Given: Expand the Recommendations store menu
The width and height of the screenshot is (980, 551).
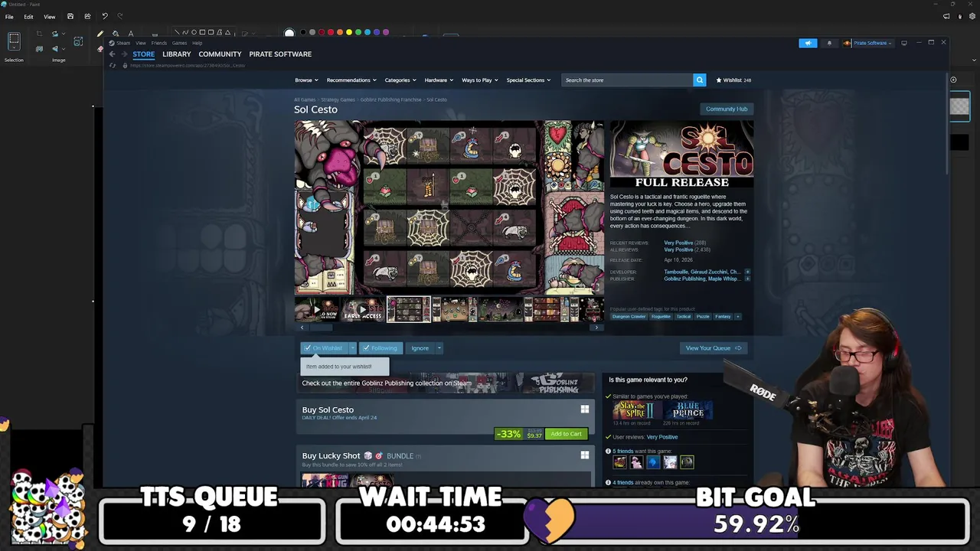Looking at the screenshot, I should [351, 80].
